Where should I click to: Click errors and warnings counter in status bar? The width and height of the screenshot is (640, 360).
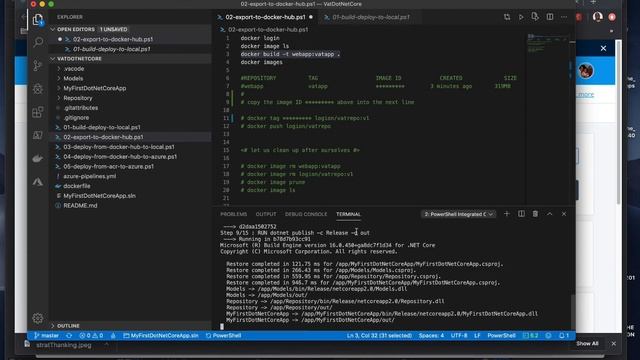91,336
